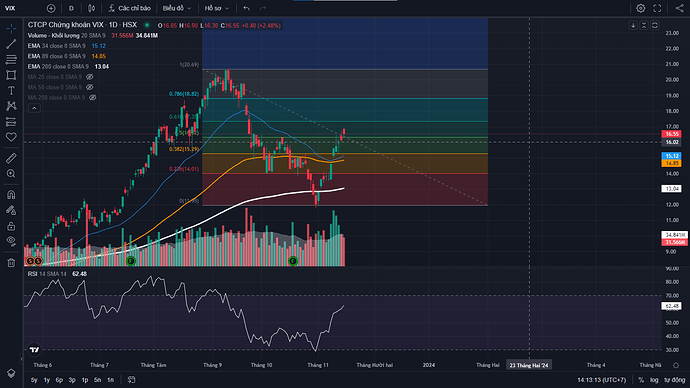690x388 pixels.
Task: Select the text annotation tool
Action: click(x=11, y=91)
